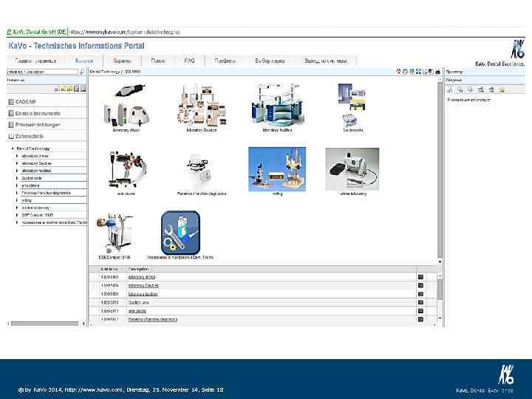Open the Выход из системы tab
532x399 pixels.
tap(326, 61)
